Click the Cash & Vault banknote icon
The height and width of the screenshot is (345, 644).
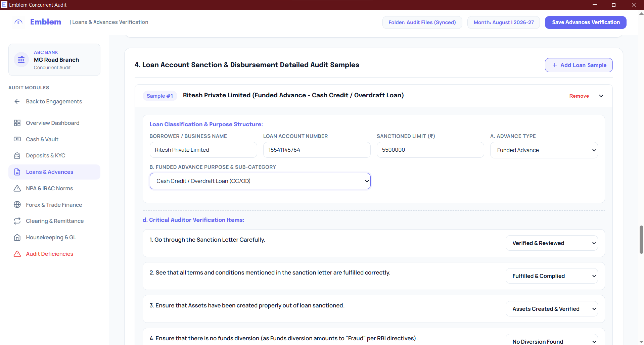pyautogui.click(x=17, y=139)
